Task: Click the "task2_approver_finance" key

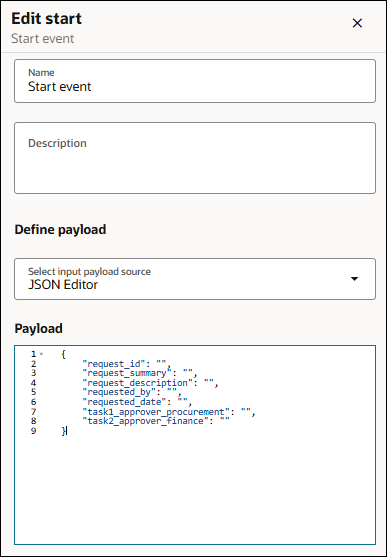Action: [x=145, y=421]
